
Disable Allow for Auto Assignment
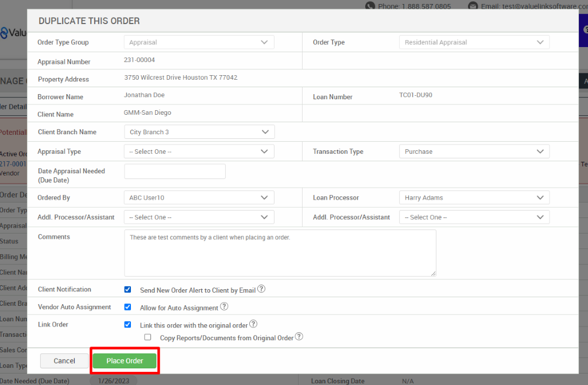click(x=127, y=307)
